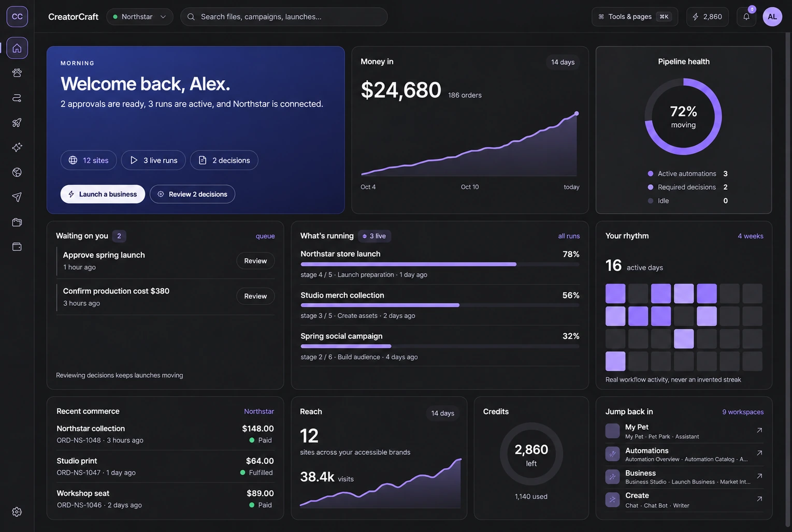This screenshot has height=532, width=792.
Task: Select the Spring social campaign run
Action: coord(440,346)
